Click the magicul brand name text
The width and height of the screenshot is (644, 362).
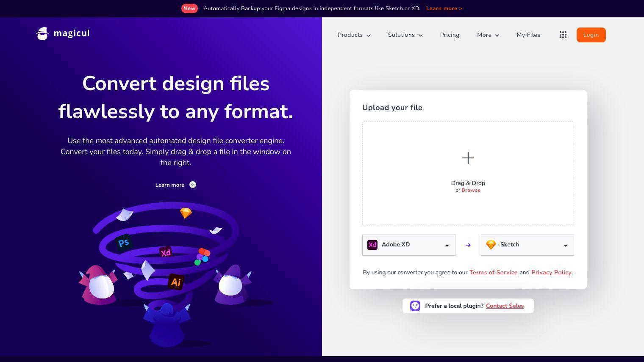pyautogui.click(x=72, y=33)
